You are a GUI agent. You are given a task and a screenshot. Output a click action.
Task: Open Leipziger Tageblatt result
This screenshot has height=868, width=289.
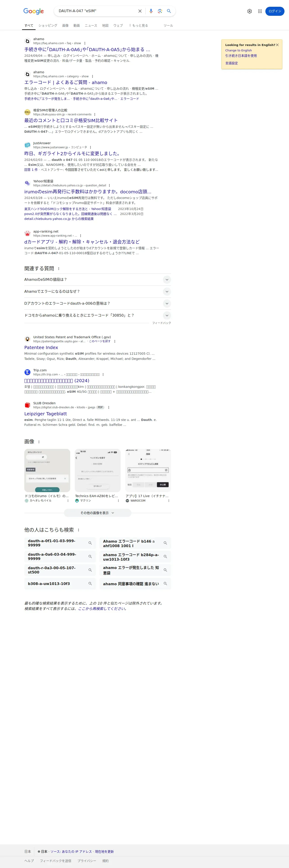(45, 414)
